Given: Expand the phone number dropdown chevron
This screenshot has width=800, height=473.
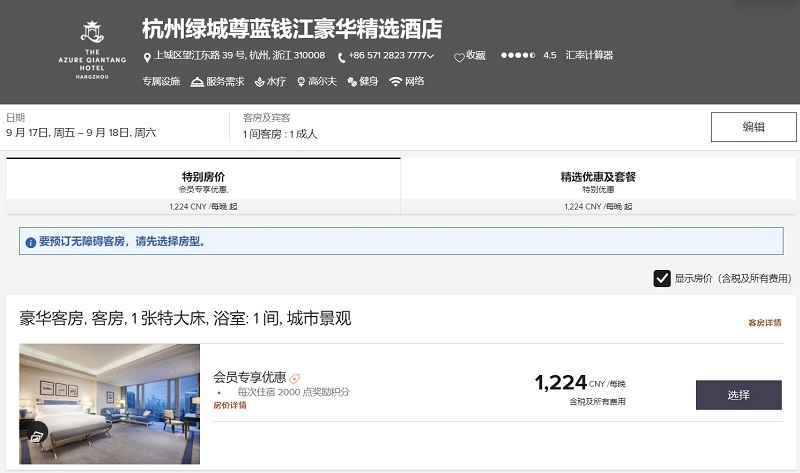Looking at the screenshot, I should [x=431, y=56].
